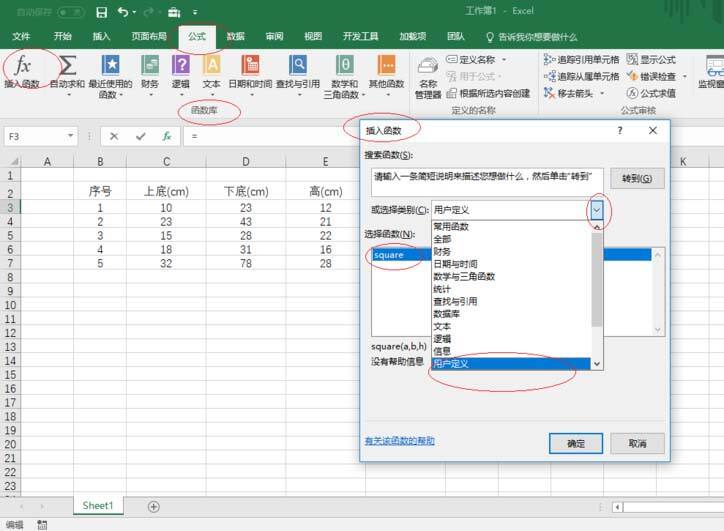724x531 pixels.
Task: Open the Name Box dropdown showing F3
Action: pos(71,136)
